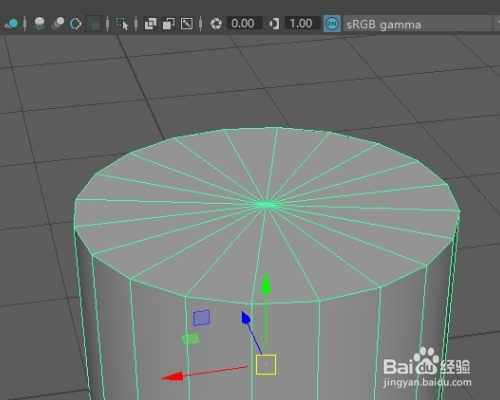Click the Gamma field showing 1.00
Screen dimensions: 500x400
(302, 23)
